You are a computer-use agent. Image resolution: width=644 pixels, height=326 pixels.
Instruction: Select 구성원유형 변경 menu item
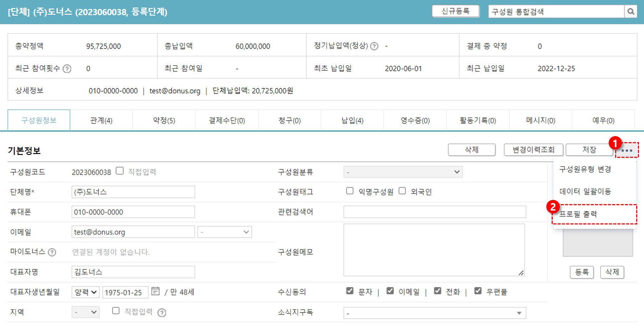click(595, 169)
